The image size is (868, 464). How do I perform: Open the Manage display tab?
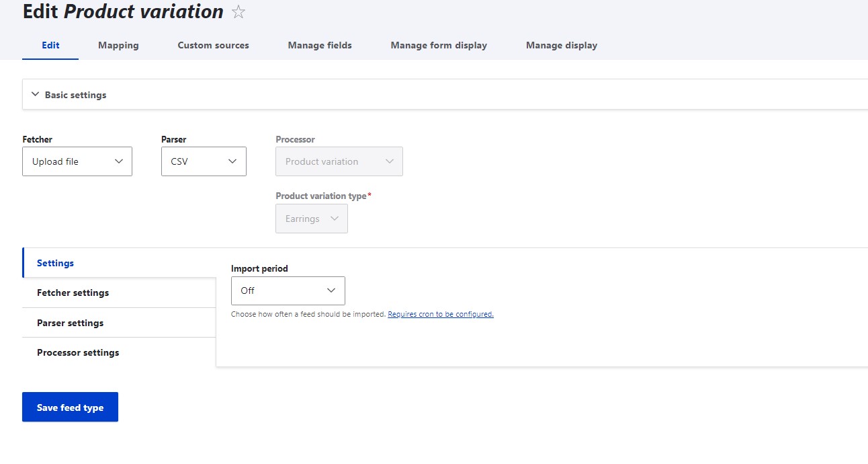[x=561, y=45]
